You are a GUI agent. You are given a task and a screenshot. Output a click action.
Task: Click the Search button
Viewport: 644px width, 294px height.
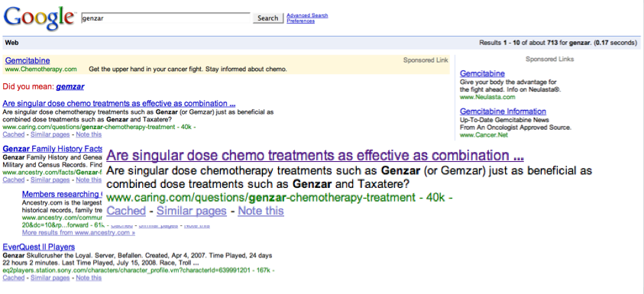coord(268,18)
